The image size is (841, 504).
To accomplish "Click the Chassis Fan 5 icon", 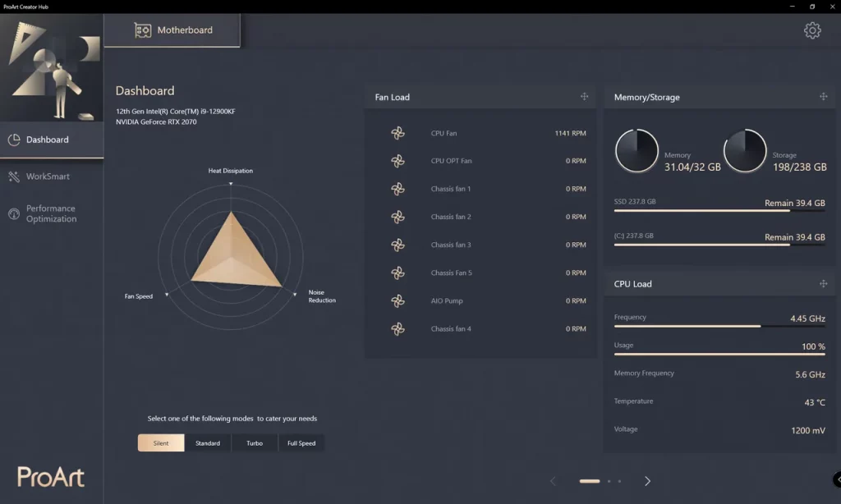I will pyautogui.click(x=398, y=273).
